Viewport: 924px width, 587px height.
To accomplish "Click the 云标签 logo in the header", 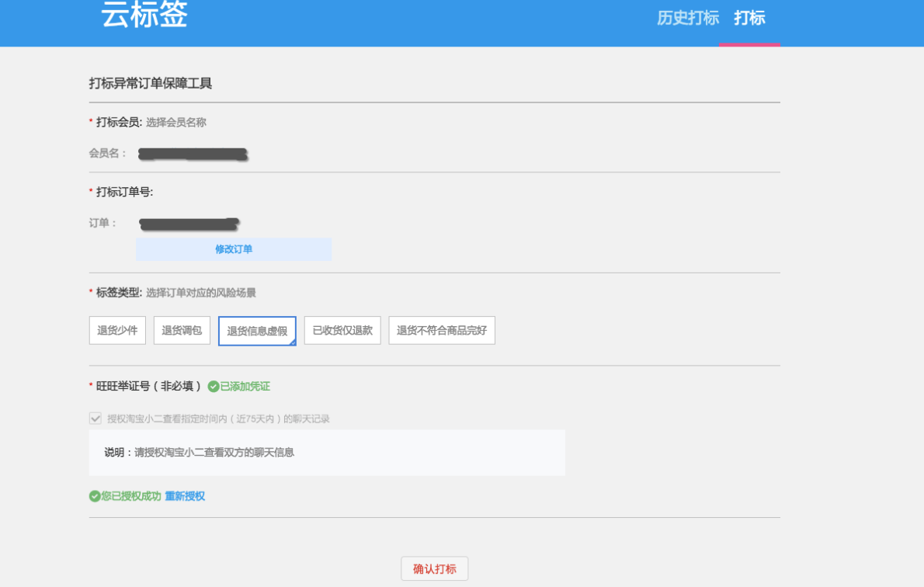I will [144, 17].
